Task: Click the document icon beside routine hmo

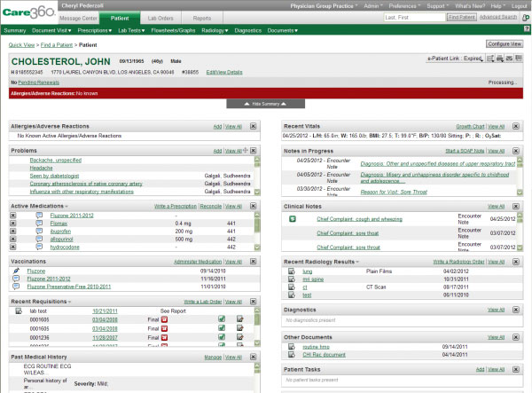Action: (292, 347)
